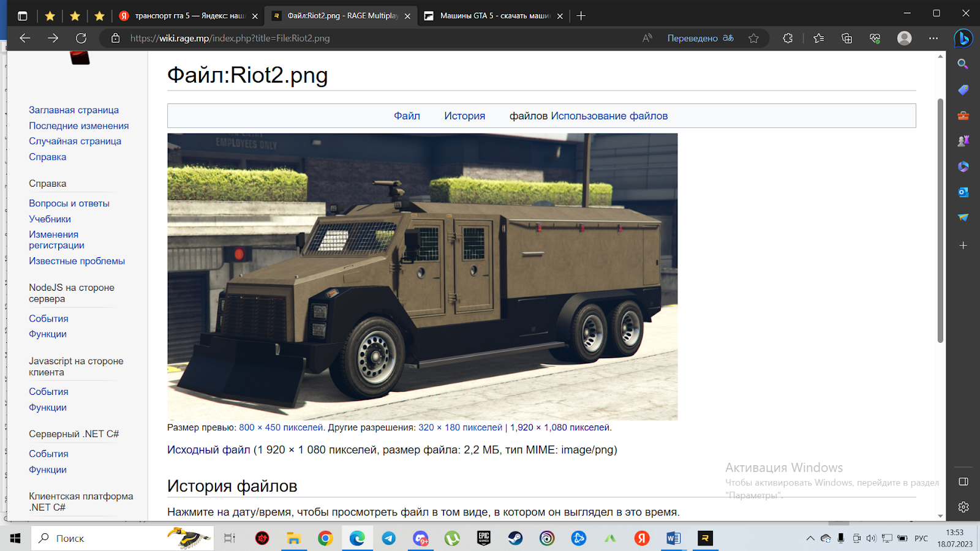Go to the 'Файл' section tab
Image resolution: width=980 pixels, height=551 pixels.
(407, 116)
